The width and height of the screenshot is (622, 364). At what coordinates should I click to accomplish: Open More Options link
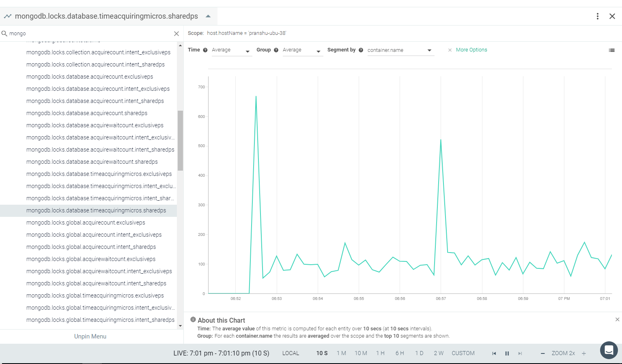(x=471, y=50)
